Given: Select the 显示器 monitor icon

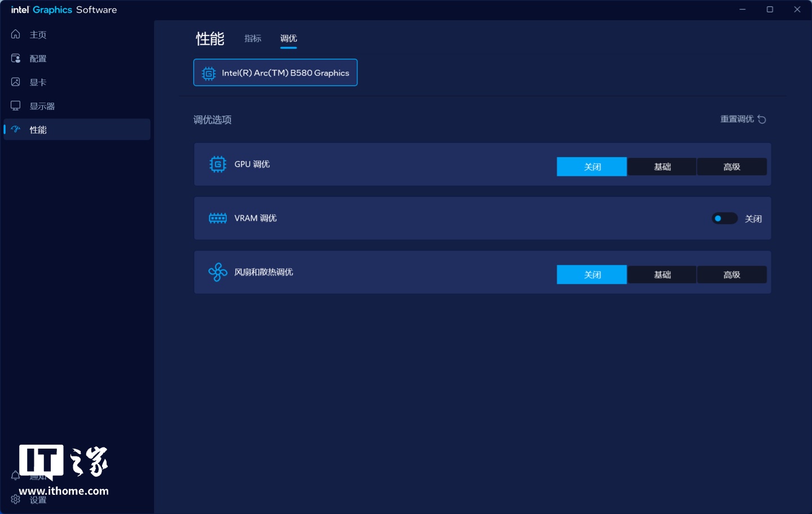Looking at the screenshot, I should coord(16,106).
